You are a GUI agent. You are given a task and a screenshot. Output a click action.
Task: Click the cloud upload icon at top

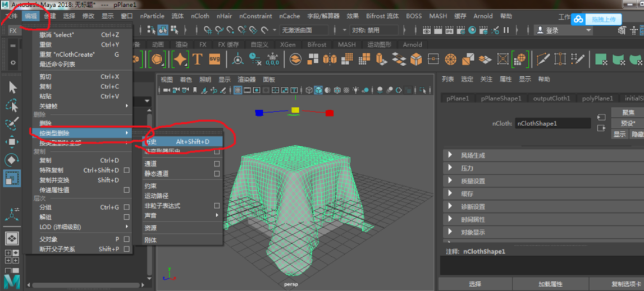click(x=578, y=19)
